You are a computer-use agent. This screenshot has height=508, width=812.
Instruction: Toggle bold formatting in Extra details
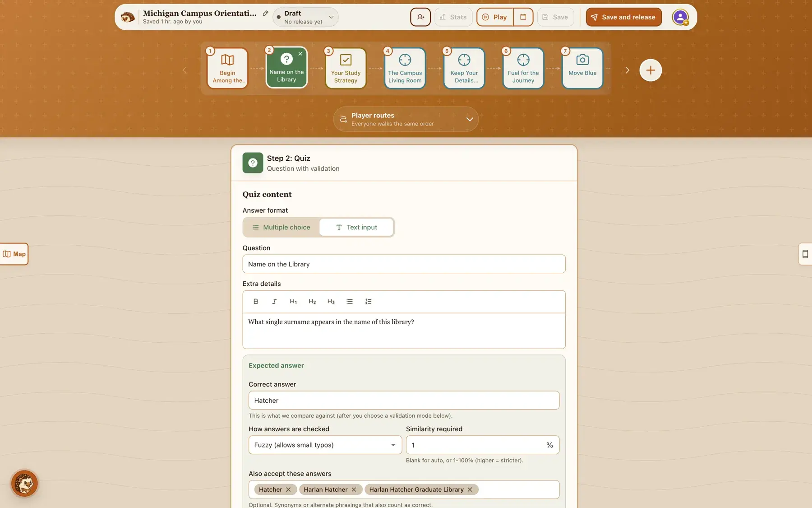256,302
